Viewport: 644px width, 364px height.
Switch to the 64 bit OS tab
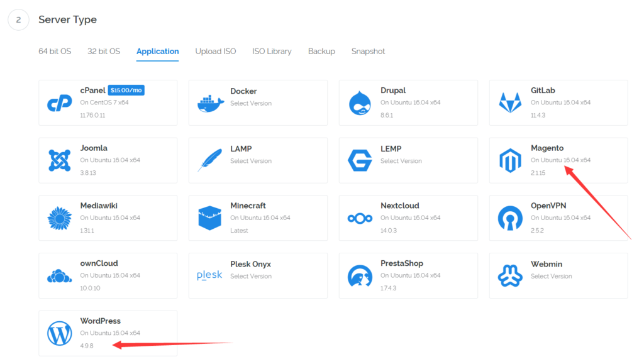tap(55, 52)
